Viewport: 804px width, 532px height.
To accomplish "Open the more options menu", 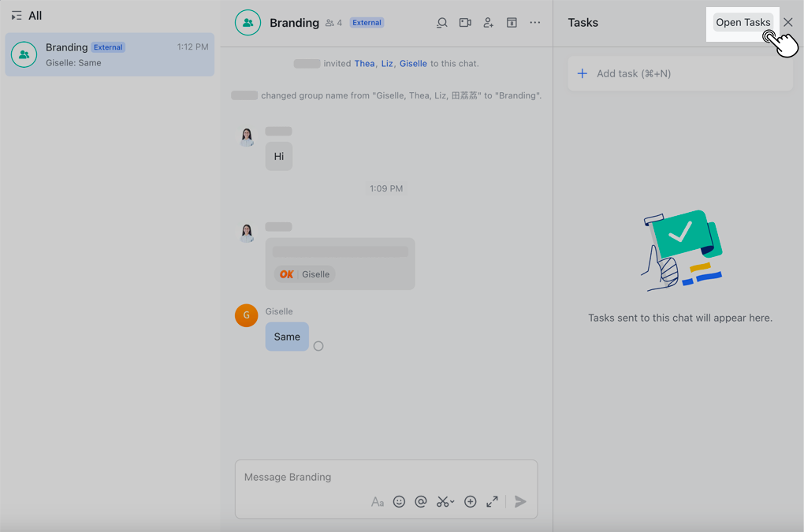I will [x=535, y=23].
